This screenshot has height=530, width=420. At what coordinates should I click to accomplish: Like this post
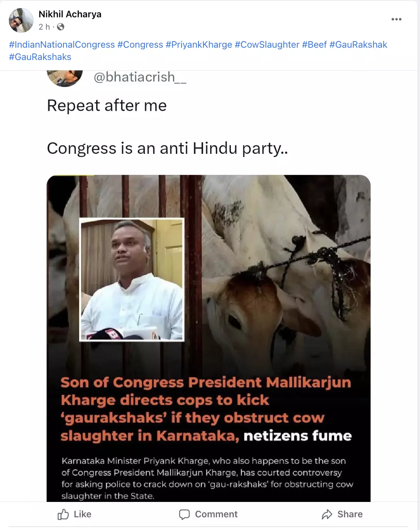[x=74, y=514]
